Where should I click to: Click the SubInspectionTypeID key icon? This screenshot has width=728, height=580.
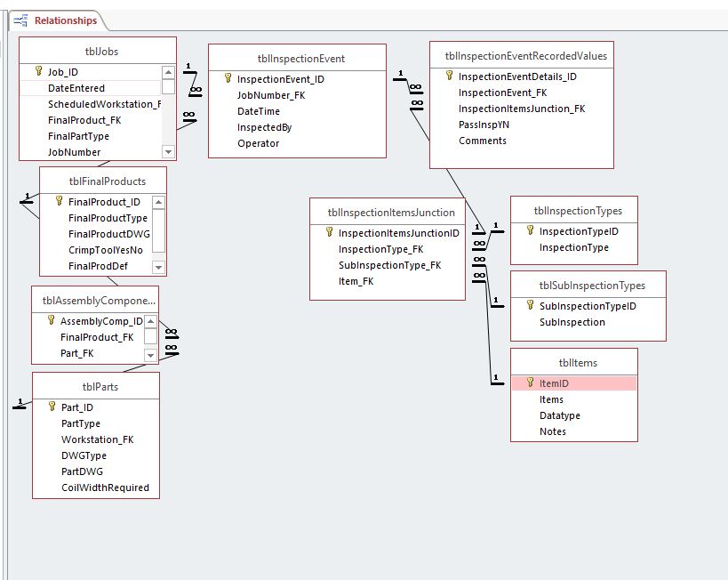(x=530, y=305)
